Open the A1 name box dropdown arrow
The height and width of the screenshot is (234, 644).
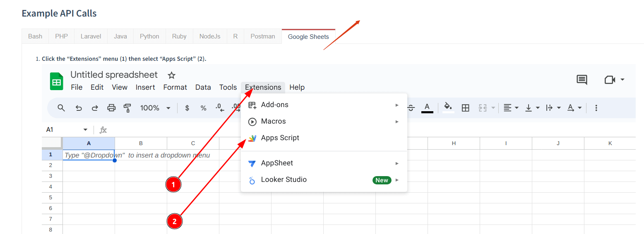pos(85,130)
